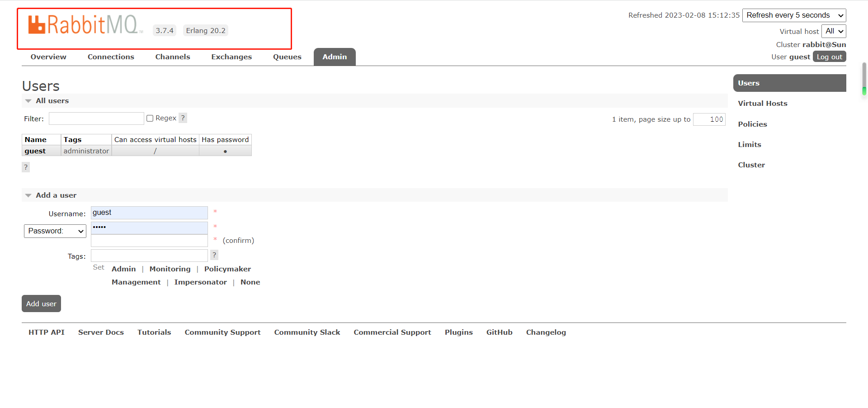868x408 pixels.
Task: Open Virtual Hosts in sidebar
Action: coord(763,104)
